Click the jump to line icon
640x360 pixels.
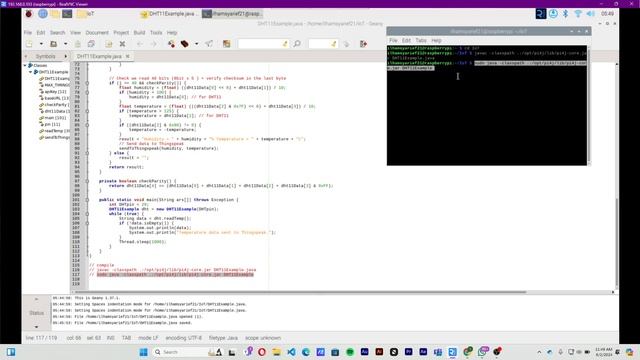pyautogui.click(x=347, y=44)
